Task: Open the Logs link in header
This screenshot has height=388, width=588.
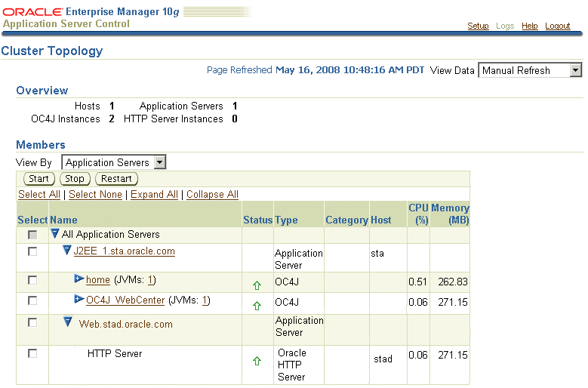Action: tap(505, 26)
